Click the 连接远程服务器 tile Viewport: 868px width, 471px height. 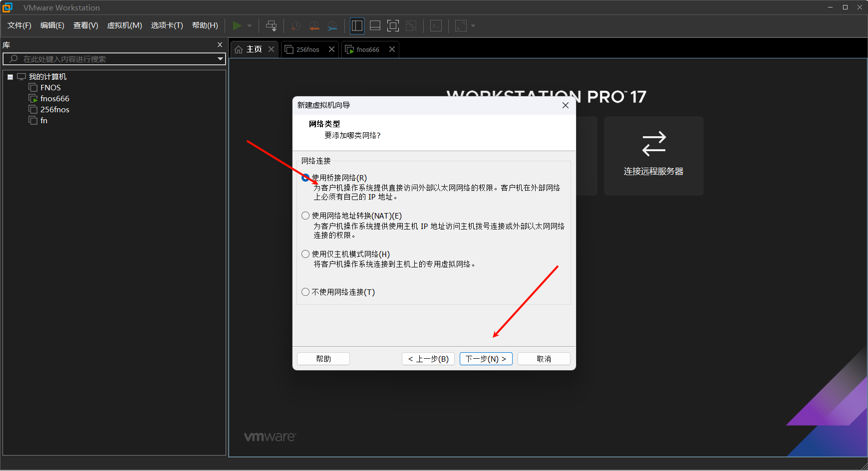[x=654, y=156]
